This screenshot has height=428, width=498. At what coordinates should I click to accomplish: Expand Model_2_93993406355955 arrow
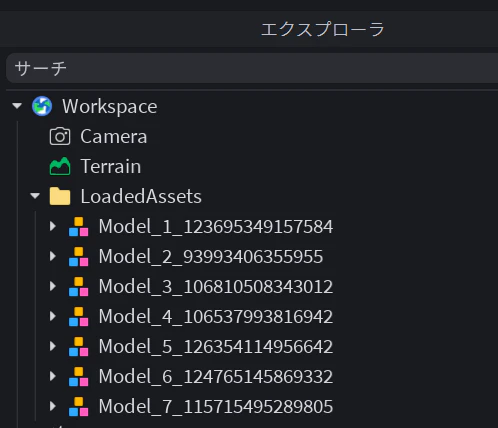pos(53,256)
